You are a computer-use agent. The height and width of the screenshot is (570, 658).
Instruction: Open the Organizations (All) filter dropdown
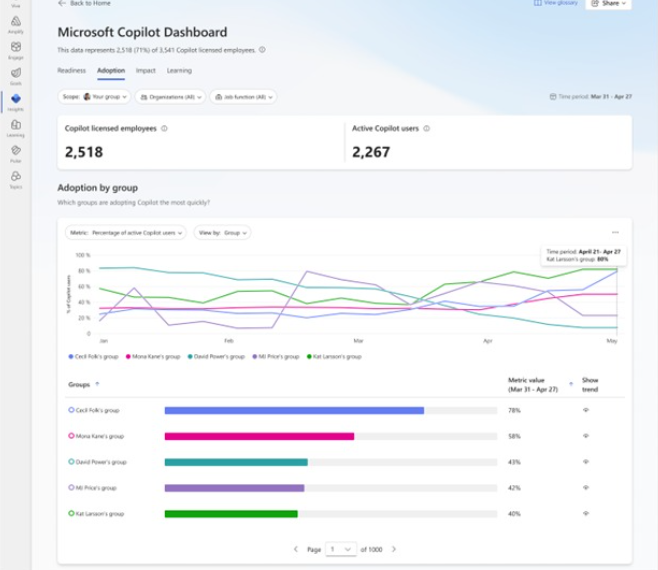pos(170,97)
